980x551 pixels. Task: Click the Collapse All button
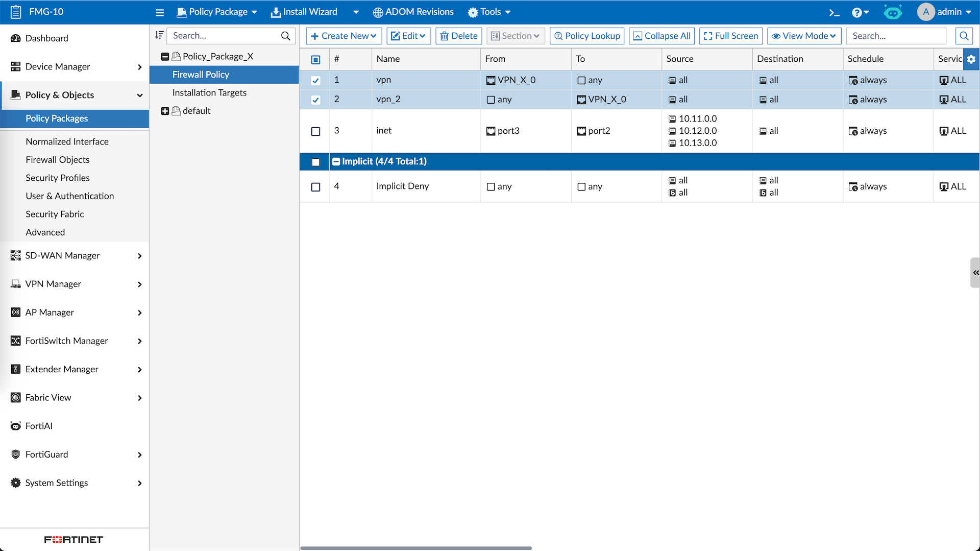(x=661, y=36)
